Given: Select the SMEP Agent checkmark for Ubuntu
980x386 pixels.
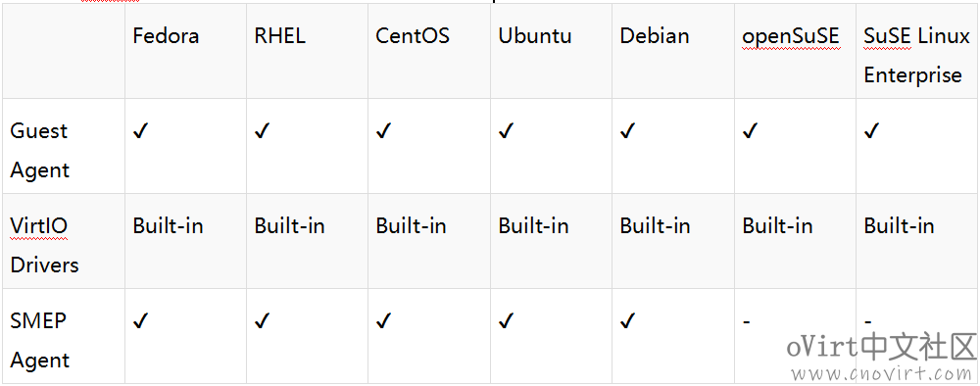Looking at the screenshot, I should 506,321.
